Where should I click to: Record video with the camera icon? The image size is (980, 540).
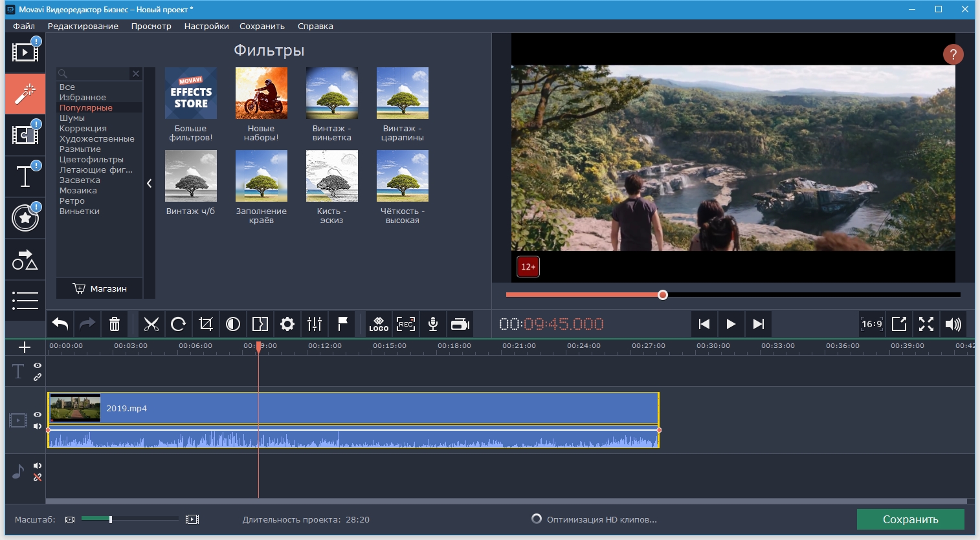click(x=460, y=324)
